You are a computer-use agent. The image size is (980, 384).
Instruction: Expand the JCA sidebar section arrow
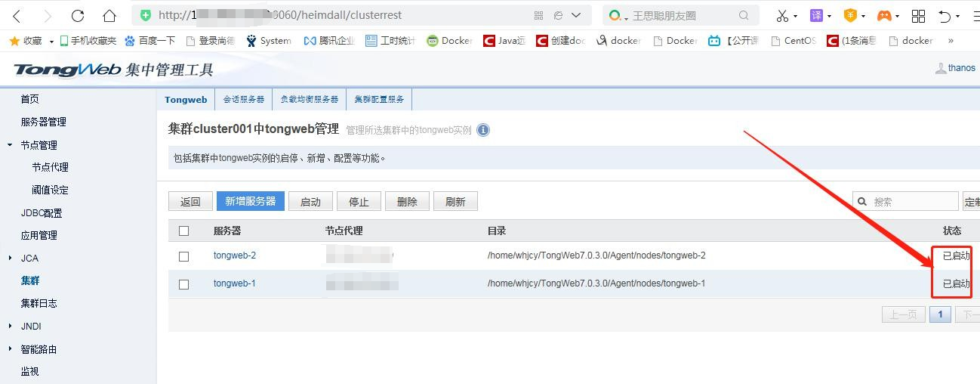click(x=10, y=258)
